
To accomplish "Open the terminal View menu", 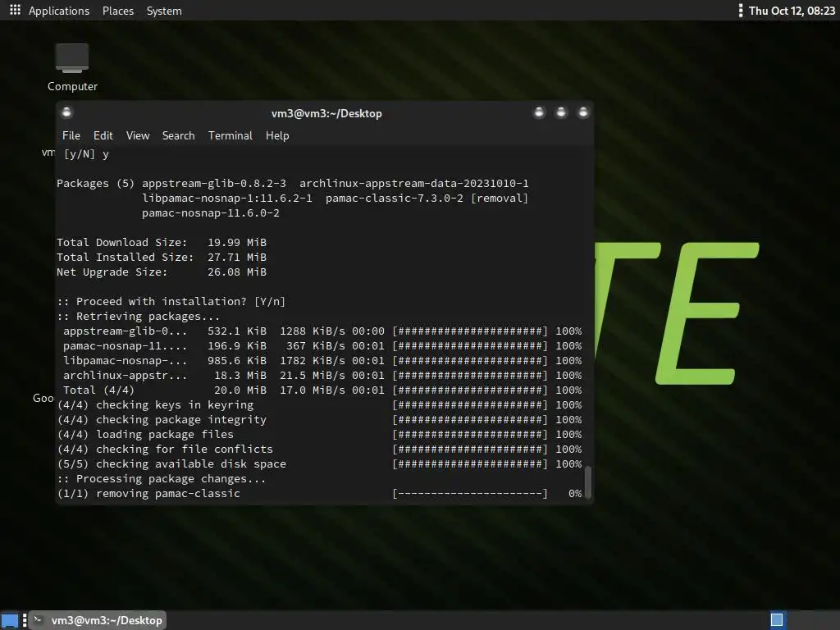I will [138, 135].
